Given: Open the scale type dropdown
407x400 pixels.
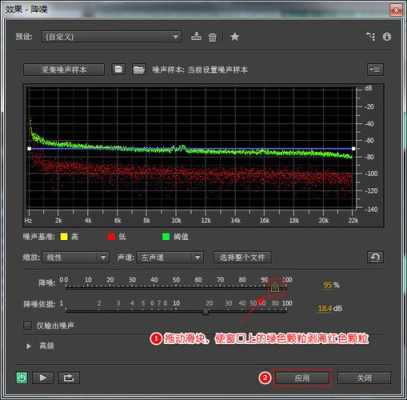Looking at the screenshot, I should (x=76, y=258).
